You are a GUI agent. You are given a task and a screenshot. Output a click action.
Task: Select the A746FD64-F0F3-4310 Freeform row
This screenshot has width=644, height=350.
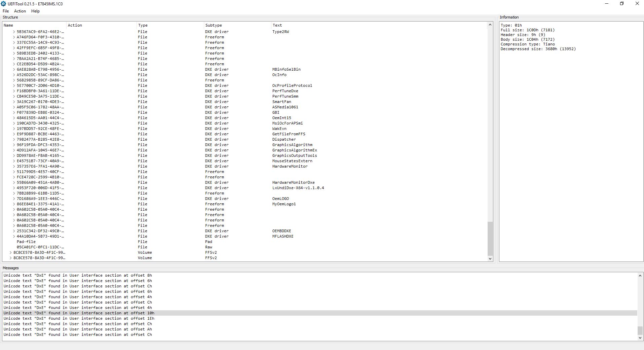coord(245,37)
